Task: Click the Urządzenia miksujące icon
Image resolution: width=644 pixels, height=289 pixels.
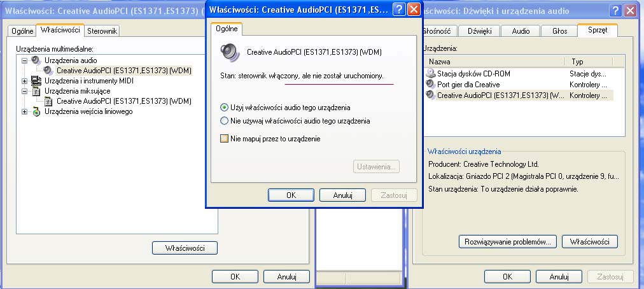Action: (x=36, y=91)
